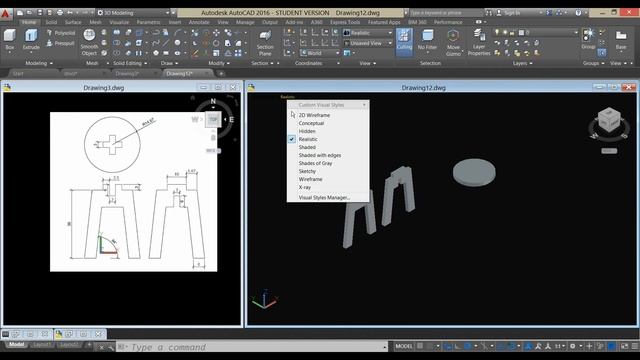Expand the Modify panel
This screenshot has height=360, width=640.
(x=219, y=63)
